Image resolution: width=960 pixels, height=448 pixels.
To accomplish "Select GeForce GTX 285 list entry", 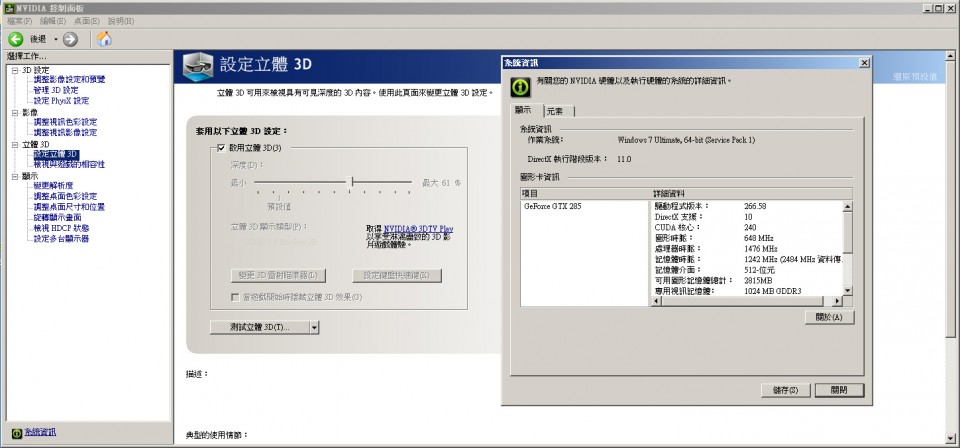I will 553,206.
